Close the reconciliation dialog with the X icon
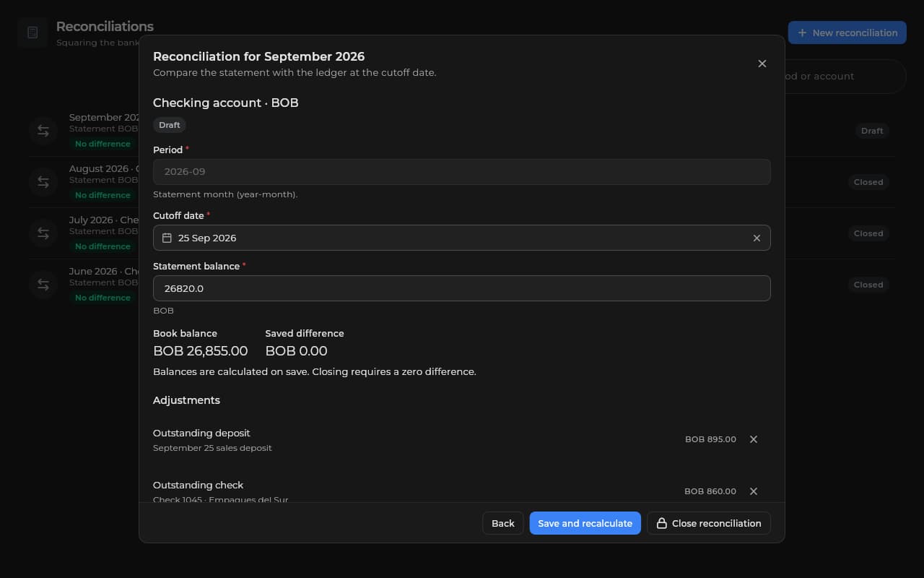Screen dimensions: 924x578 pos(762,64)
